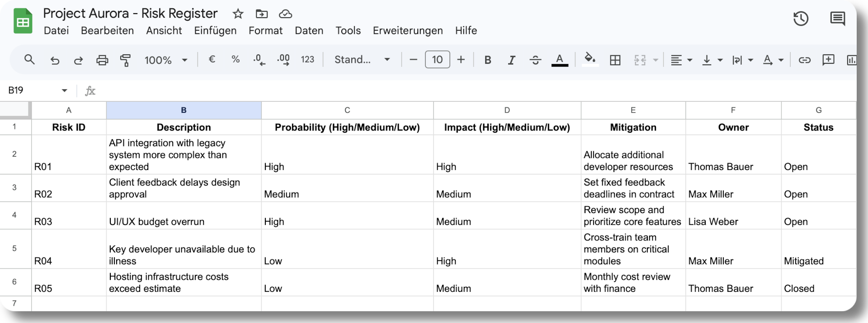
Task: Open text rotation dropdown
Action: (x=773, y=60)
